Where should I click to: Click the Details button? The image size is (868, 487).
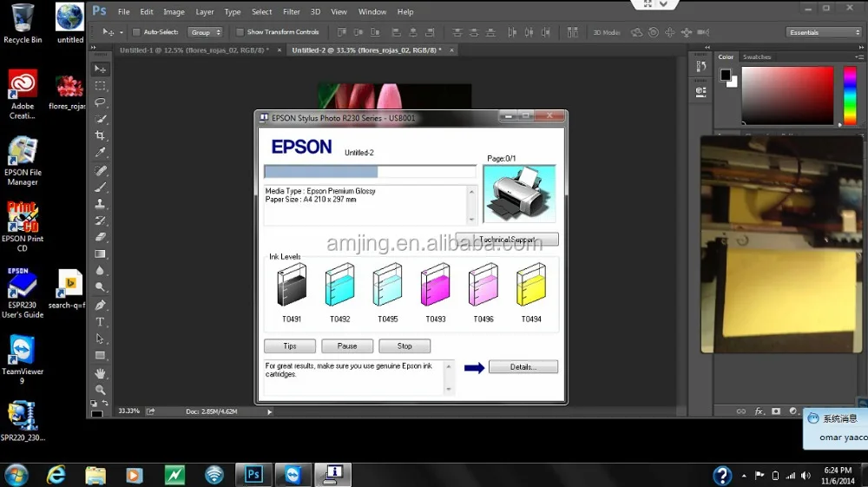coord(523,367)
